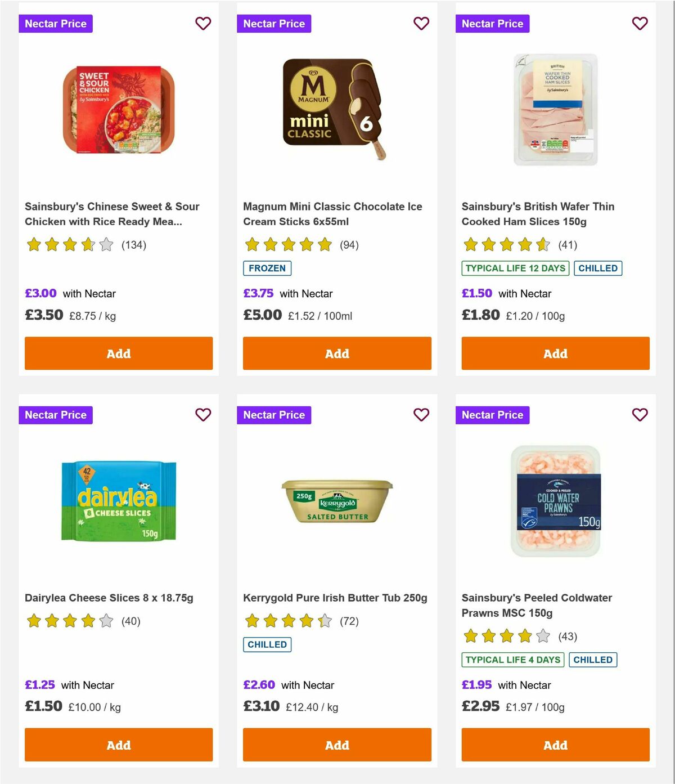Open the Dairylea Cheese Slices product page

[109, 598]
